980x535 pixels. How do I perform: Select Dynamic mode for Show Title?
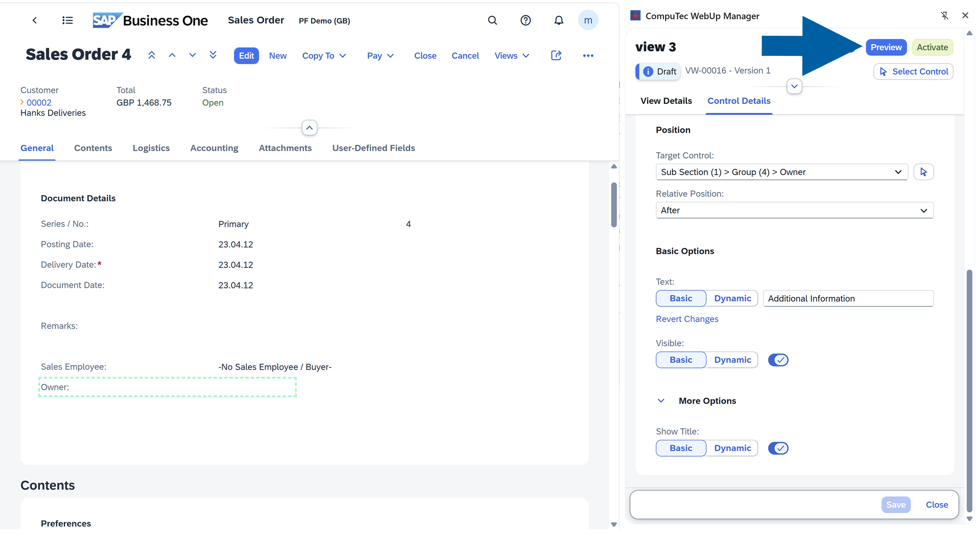point(732,448)
